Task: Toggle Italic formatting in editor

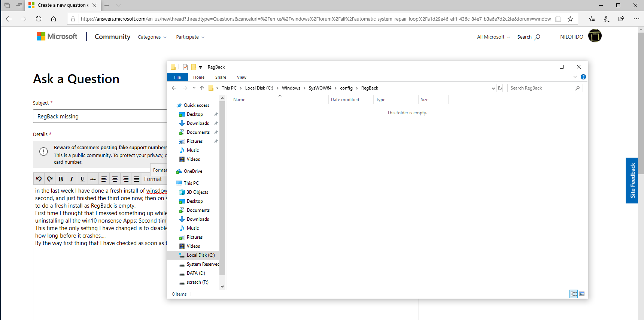Action: pos(72,179)
